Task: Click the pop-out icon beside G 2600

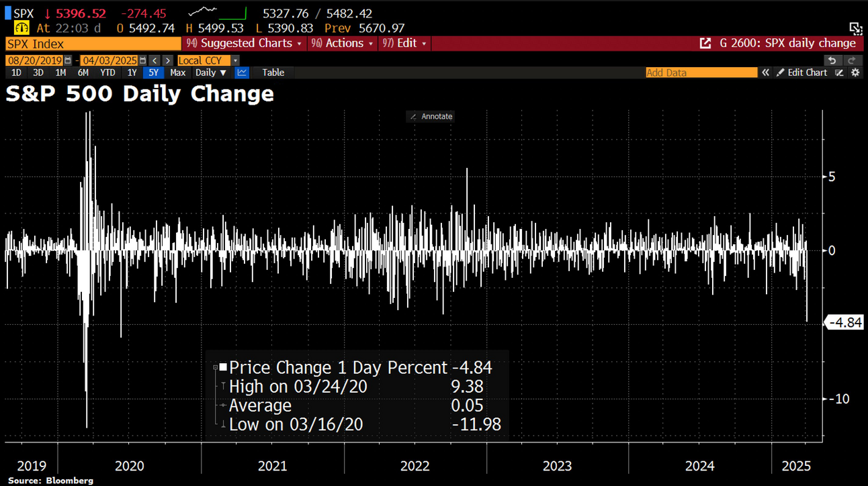Action: [705, 44]
